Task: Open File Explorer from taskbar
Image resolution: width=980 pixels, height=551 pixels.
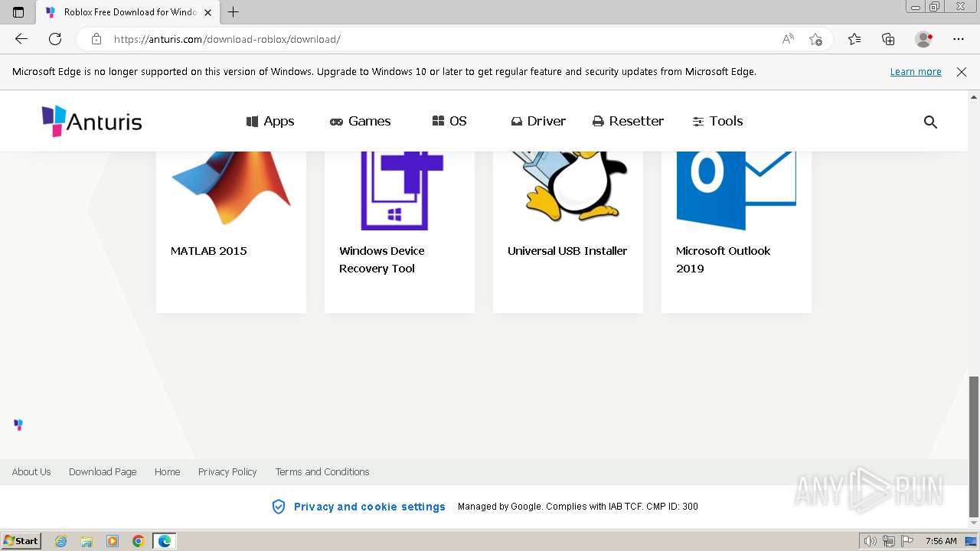Action: pos(87,541)
